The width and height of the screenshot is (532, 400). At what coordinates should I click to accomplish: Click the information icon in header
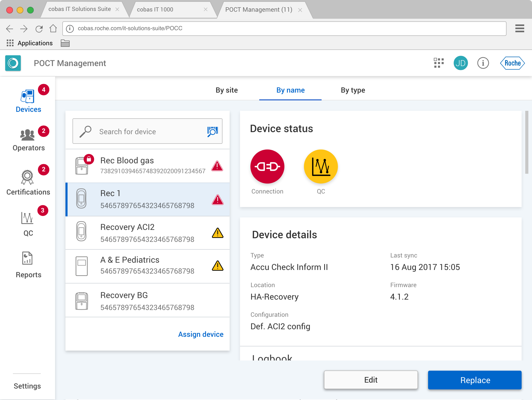pyautogui.click(x=483, y=63)
